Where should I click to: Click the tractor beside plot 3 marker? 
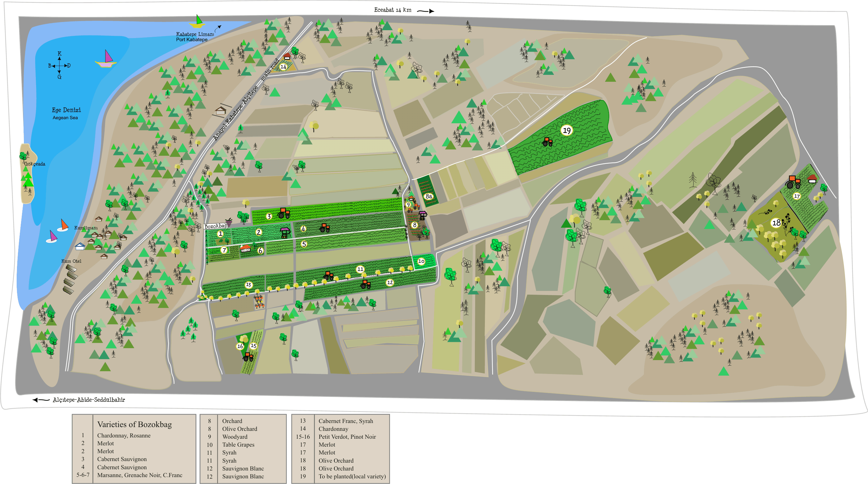[284, 213]
